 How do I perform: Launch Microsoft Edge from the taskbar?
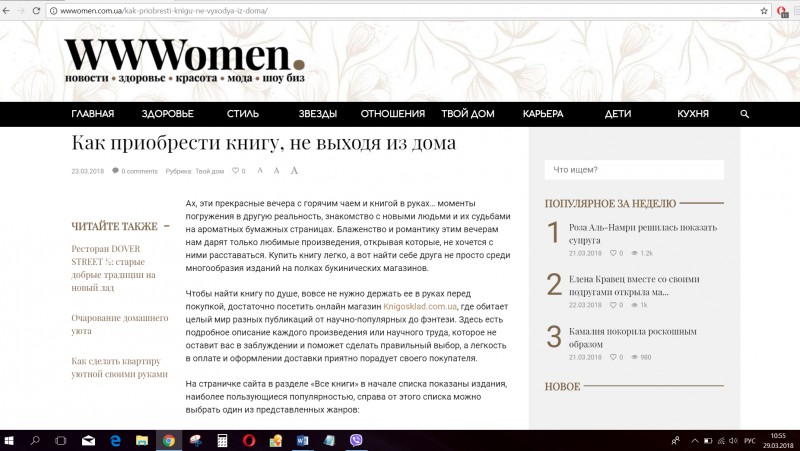[x=115, y=440]
